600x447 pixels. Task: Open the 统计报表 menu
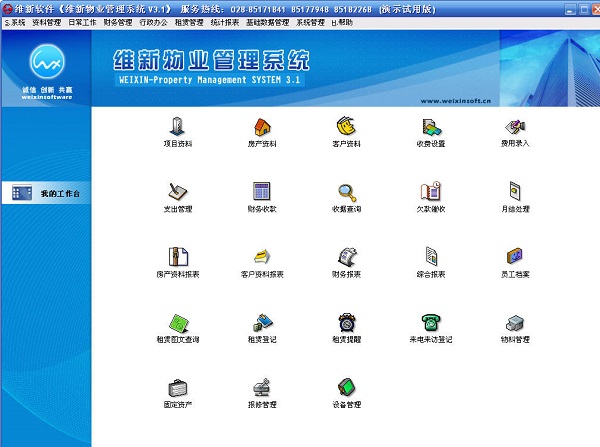[x=225, y=23]
